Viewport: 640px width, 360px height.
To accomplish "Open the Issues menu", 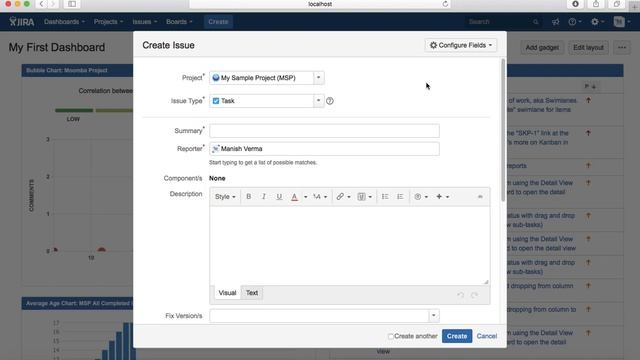I will click(x=144, y=22).
